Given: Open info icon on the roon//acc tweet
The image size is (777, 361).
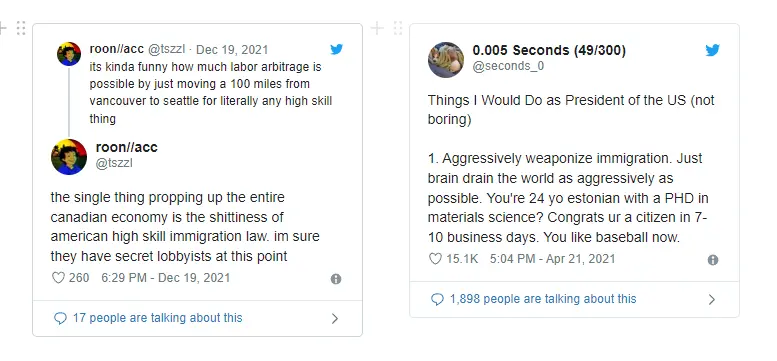Looking at the screenshot, I should tap(336, 279).
